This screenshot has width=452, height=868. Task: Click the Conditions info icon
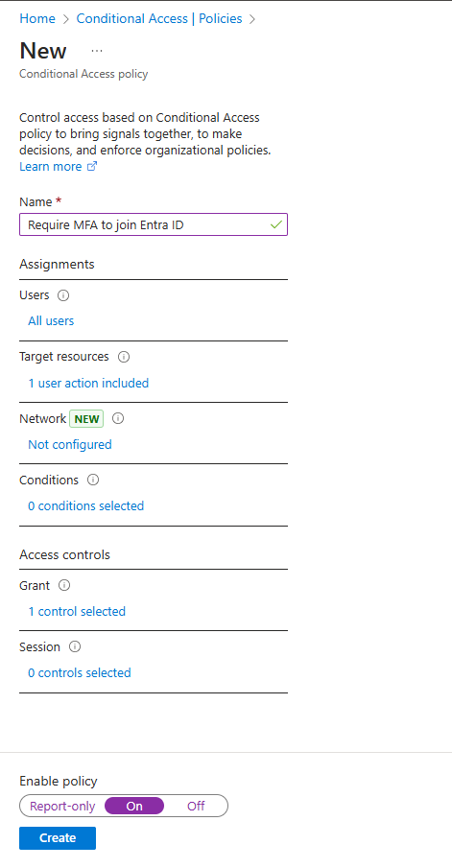tap(93, 480)
